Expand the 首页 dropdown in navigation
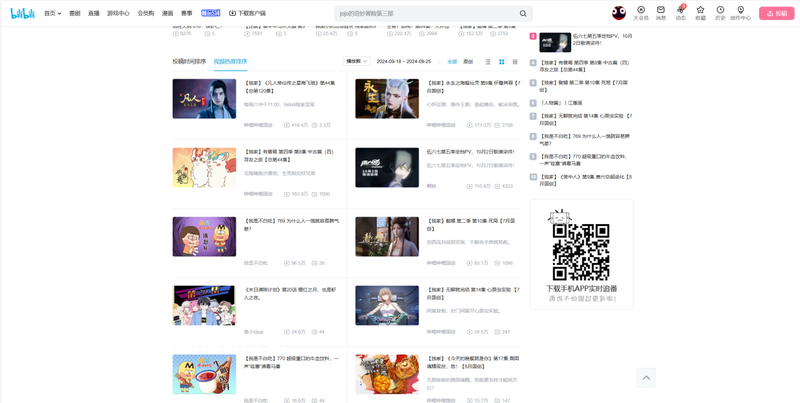 tap(52, 14)
